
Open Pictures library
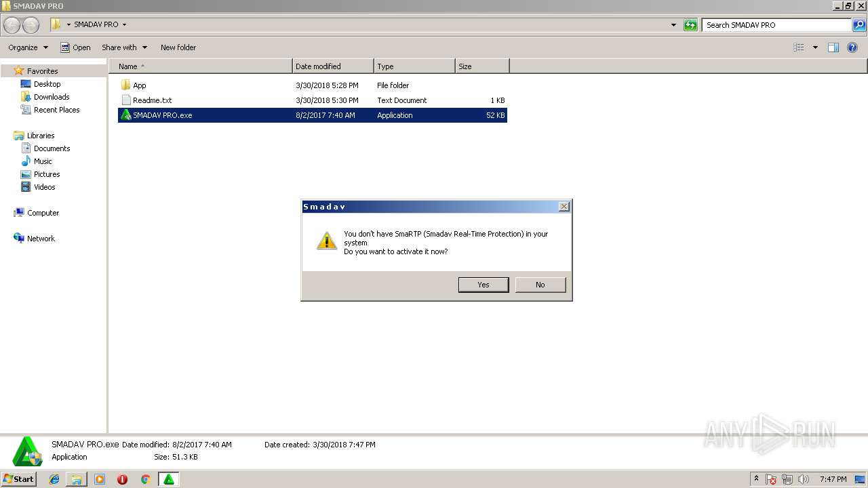pos(47,174)
